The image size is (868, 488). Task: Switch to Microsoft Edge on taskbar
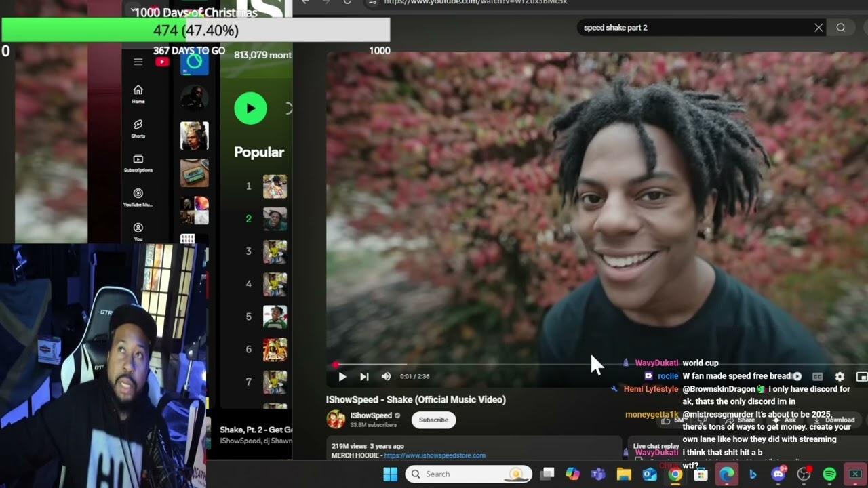727,474
